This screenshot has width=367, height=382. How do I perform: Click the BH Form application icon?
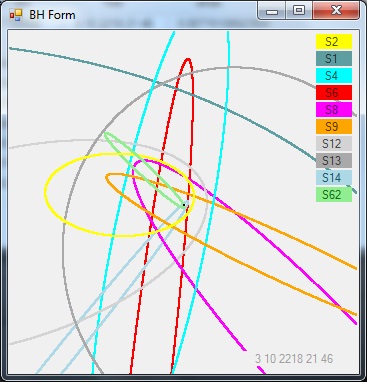[x=16, y=15]
